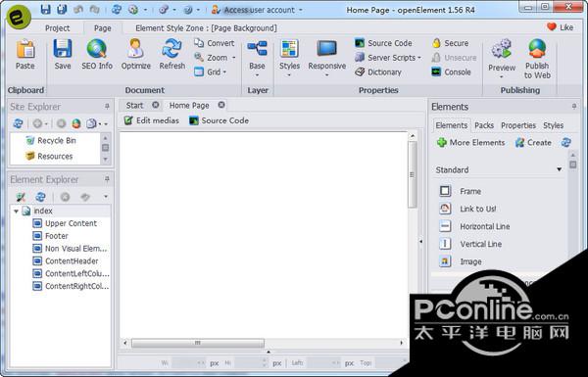The height and width of the screenshot is (377, 588).
Task: Switch to the Start document tab
Action: [134, 106]
